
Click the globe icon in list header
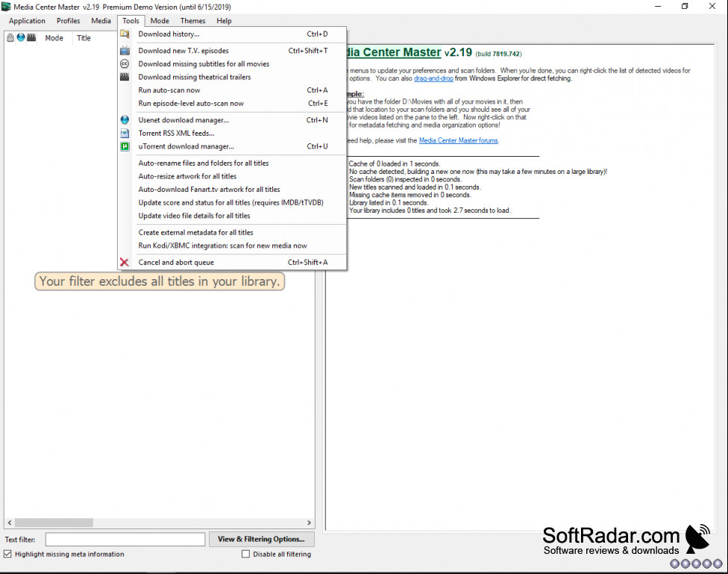[21, 37]
